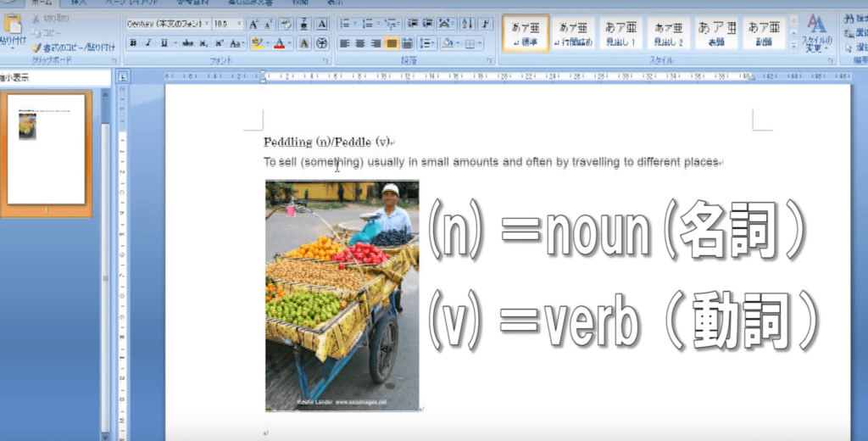Click the Grow Font icon
The width and height of the screenshot is (868, 441).
click(253, 25)
